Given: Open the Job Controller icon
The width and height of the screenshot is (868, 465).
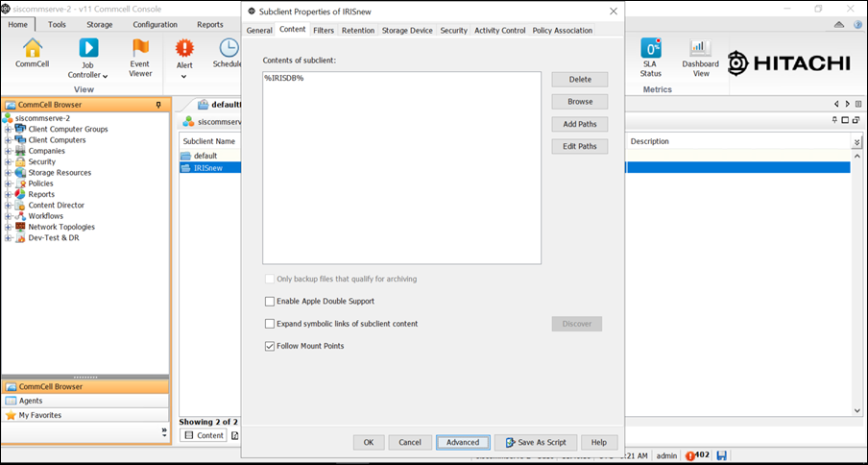Looking at the screenshot, I should [88, 48].
